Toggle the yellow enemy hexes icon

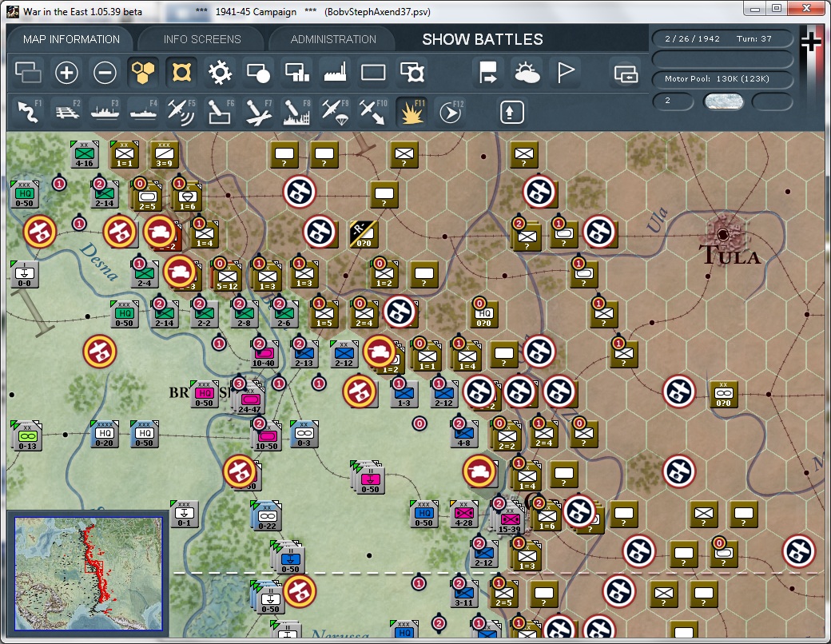(181, 73)
